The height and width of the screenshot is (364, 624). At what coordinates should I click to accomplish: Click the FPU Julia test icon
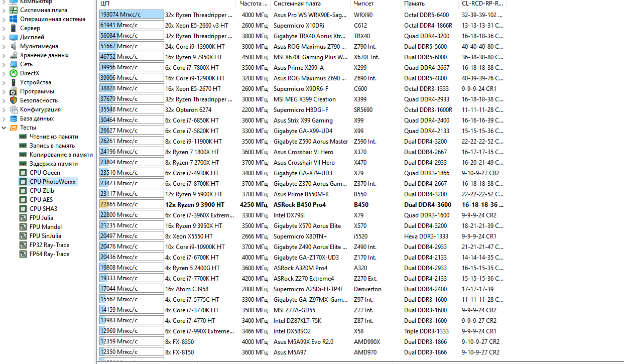pos(23,218)
